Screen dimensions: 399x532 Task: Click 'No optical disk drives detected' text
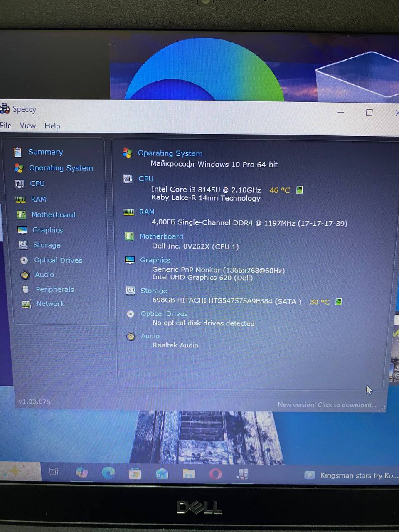click(204, 323)
